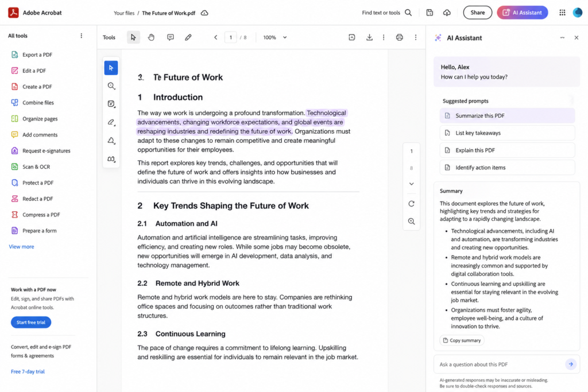Open Compress a PDF tool
Screen dimensions: 588x392
pyautogui.click(x=36, y=215)
